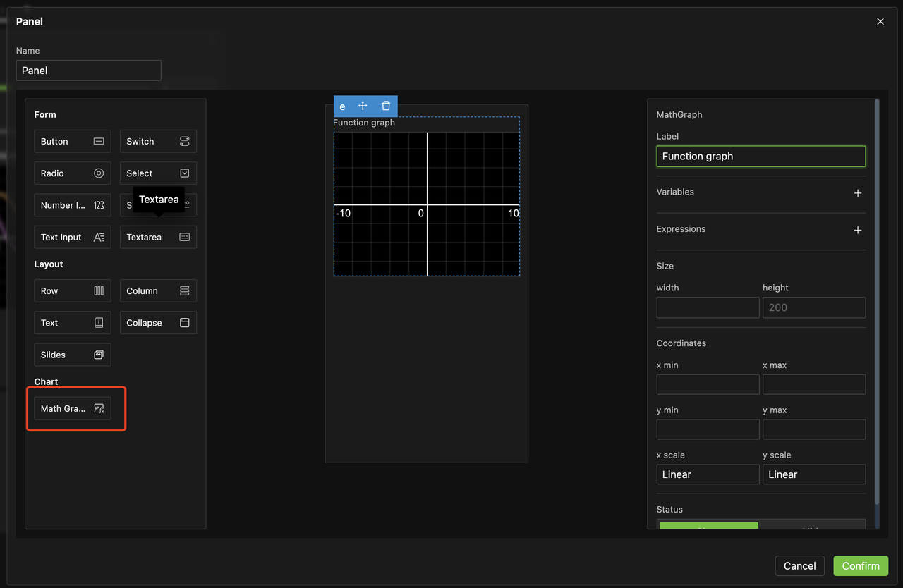Viewport: 903px width, 588px height.
Task: Add a new expression with plus
Action: (x=858, y=230)
